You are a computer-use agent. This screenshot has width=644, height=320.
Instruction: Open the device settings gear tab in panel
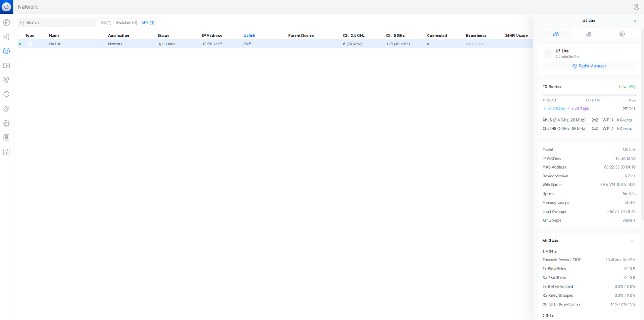coord(622,34)
